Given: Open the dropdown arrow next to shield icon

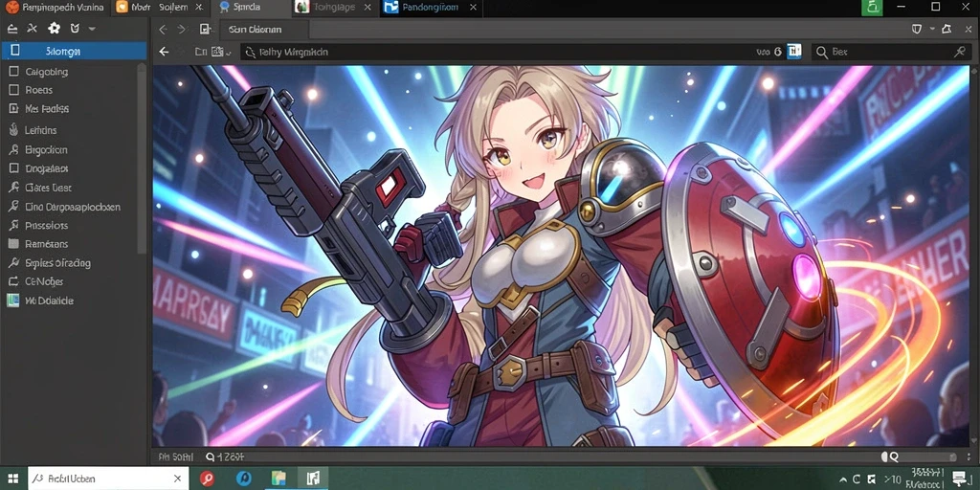Looking at the screenshot, I should point(932,29).
